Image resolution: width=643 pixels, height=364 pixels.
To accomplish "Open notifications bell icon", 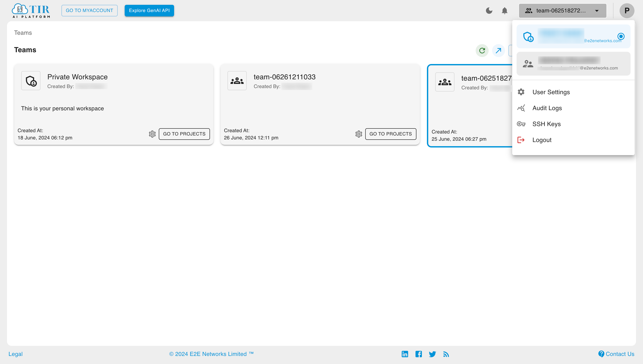I will (x=505, y=10).
